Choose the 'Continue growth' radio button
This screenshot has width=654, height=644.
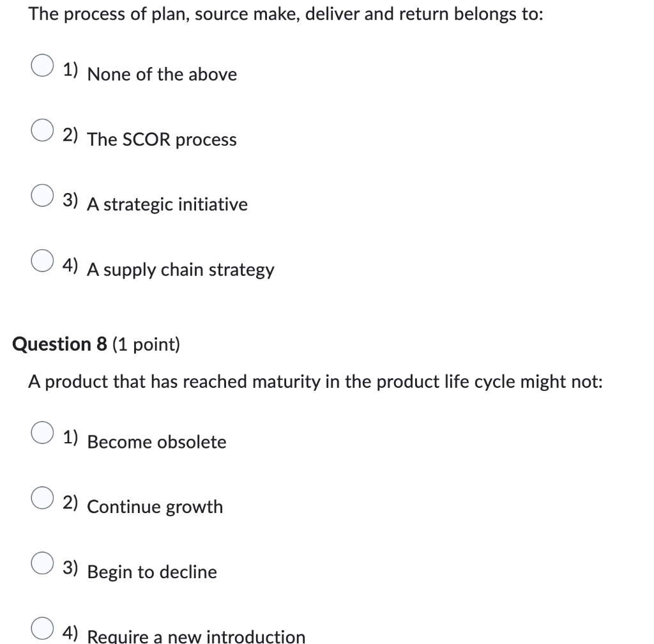coord(43,500)
